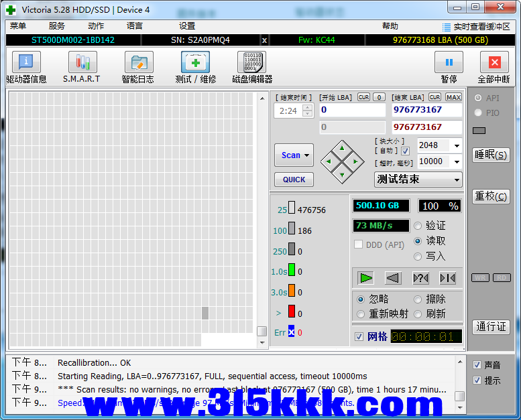Click the 全部中断 red abort icon

[494, 63]
